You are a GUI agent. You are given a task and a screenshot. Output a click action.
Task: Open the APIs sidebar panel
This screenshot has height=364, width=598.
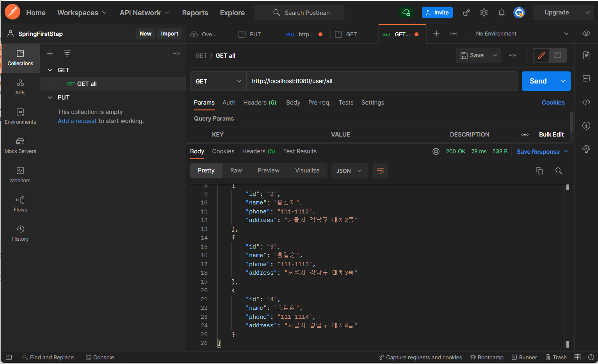(20, 87)
